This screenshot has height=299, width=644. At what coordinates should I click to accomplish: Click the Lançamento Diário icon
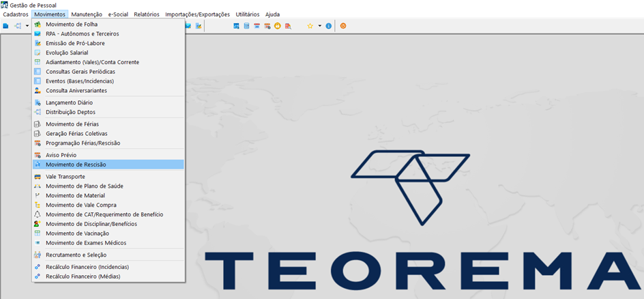pos(38,102)
